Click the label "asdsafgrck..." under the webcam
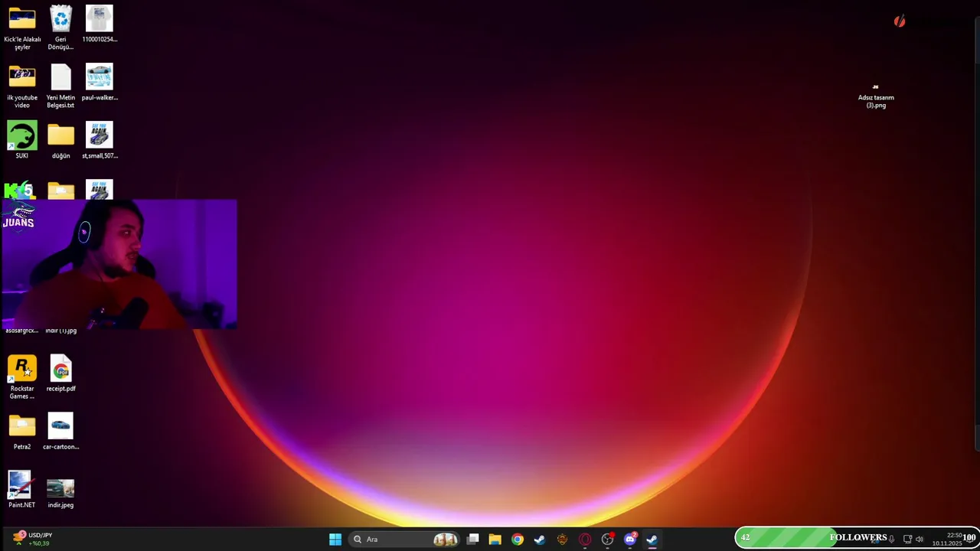Image resolution: width=980 pixels, height=551 pixels. tap(21, 331)
